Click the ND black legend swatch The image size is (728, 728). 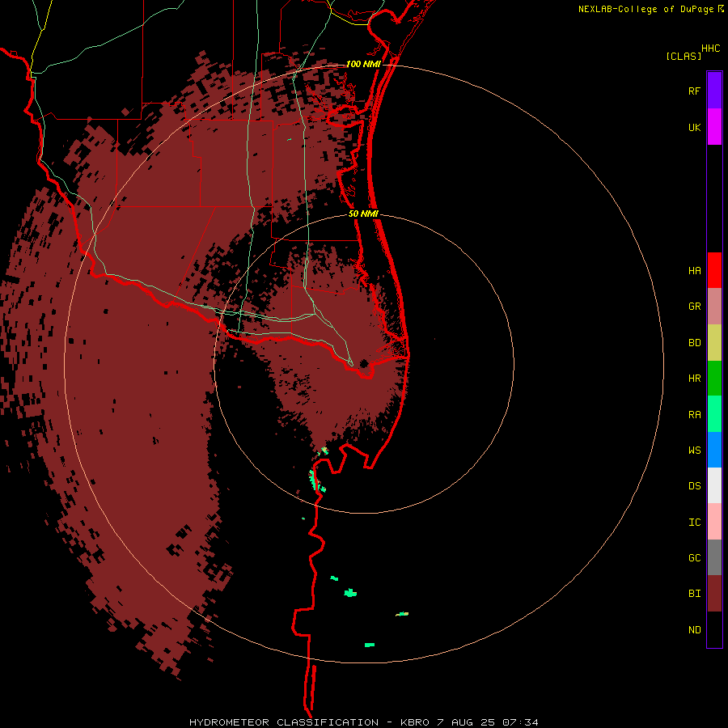tap(714, 629)
